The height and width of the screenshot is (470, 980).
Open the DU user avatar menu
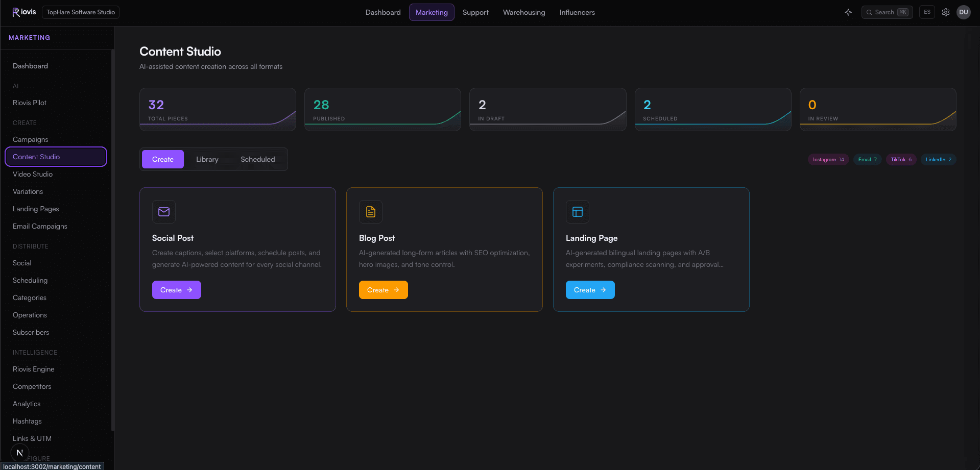tap(964, 12)
